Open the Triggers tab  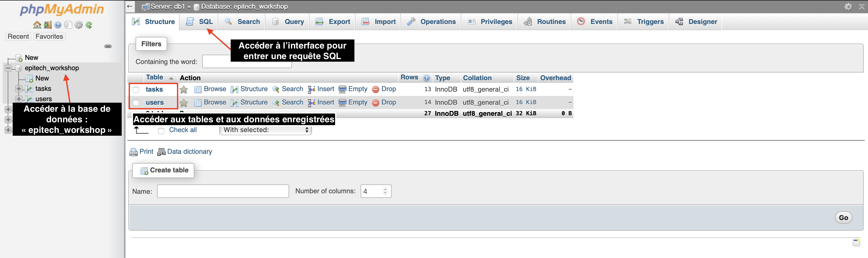[644, 21]
